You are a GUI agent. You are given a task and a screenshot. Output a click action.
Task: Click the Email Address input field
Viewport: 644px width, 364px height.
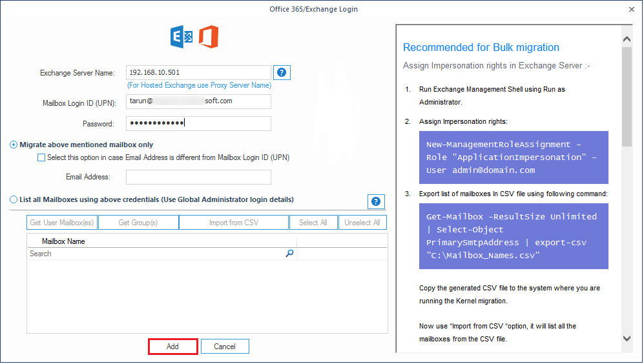(x=198, y=177)
